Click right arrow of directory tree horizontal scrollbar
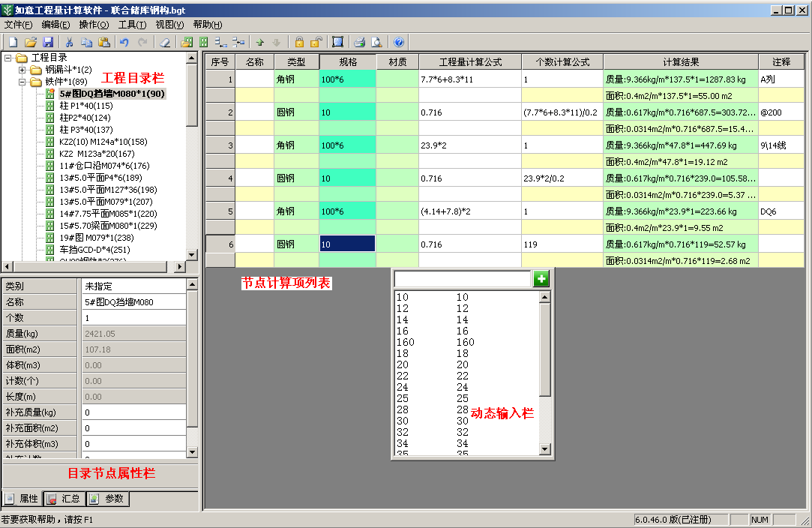Image resolution: width=812 pixels, height=528 pixels. tap(179, 266)
